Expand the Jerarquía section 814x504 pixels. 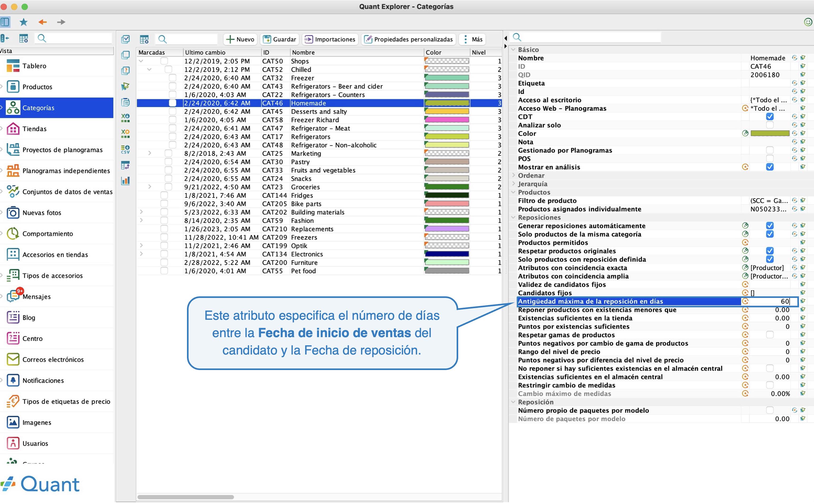[x=513, y=184]
